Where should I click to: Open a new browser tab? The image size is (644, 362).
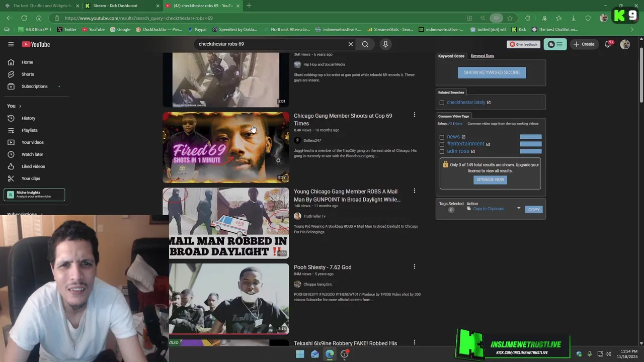(x=249, y=6)
